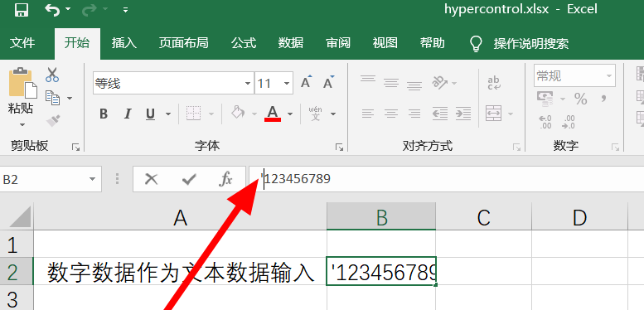The height and width of the screenshot is (310, 644).
Task: Open underline style dropdown arrow
Action: [168, 114]
